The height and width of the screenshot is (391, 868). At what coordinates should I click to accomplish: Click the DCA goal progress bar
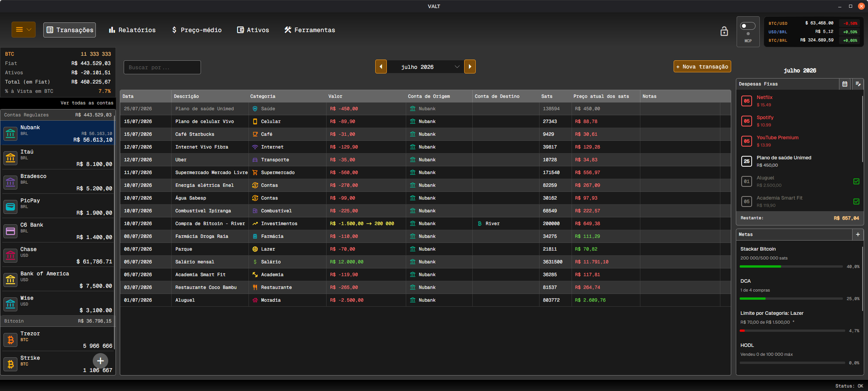coord(791,299)
